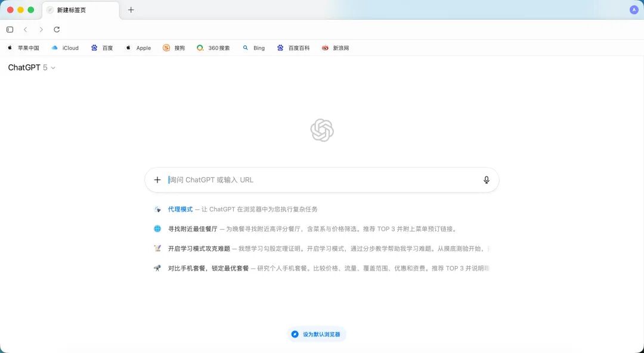The image size is (644, 353).
Task: Click the plus icon inside the input bar
Action: [x=157, y=179]
